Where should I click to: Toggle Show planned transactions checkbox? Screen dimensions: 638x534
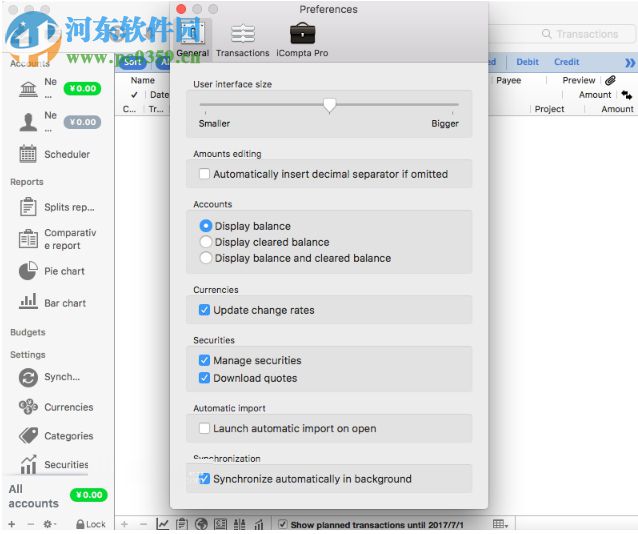click(282, 524)
